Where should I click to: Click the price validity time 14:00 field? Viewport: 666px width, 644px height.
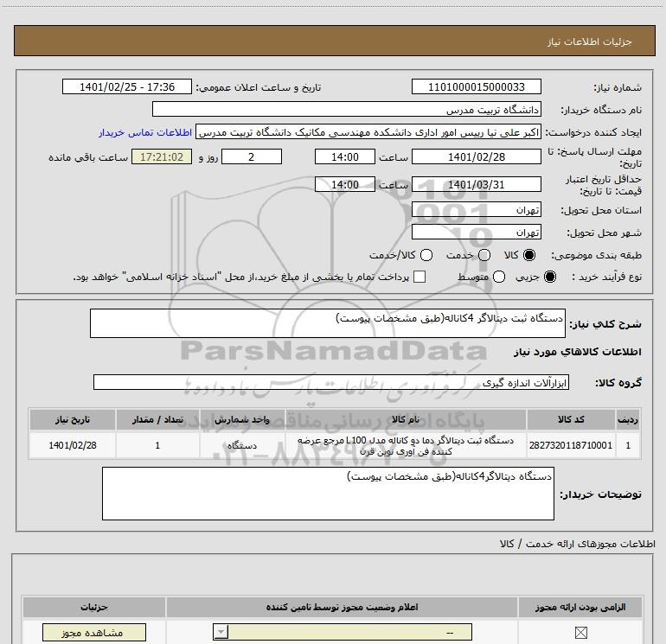pos(345,185)
